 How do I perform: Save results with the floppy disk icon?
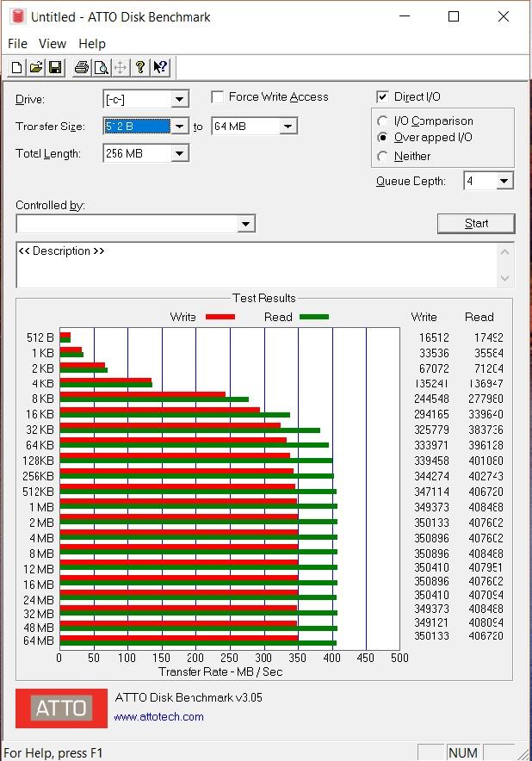55,67
